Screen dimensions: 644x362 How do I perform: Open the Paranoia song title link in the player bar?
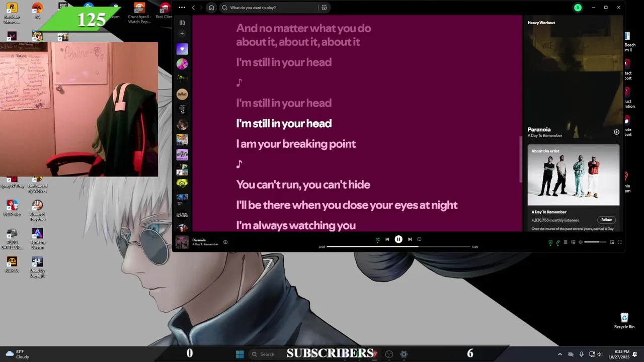click(x=199, y=240)
